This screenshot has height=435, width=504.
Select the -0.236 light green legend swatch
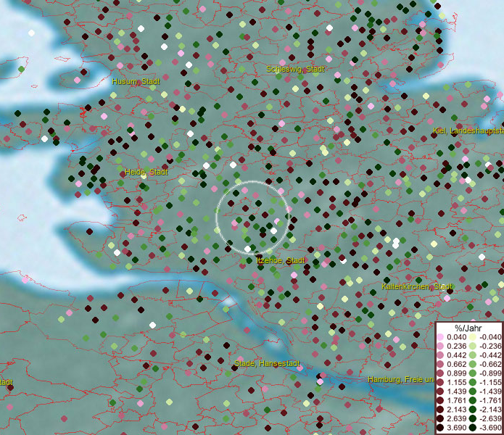(x=473, y=346)
